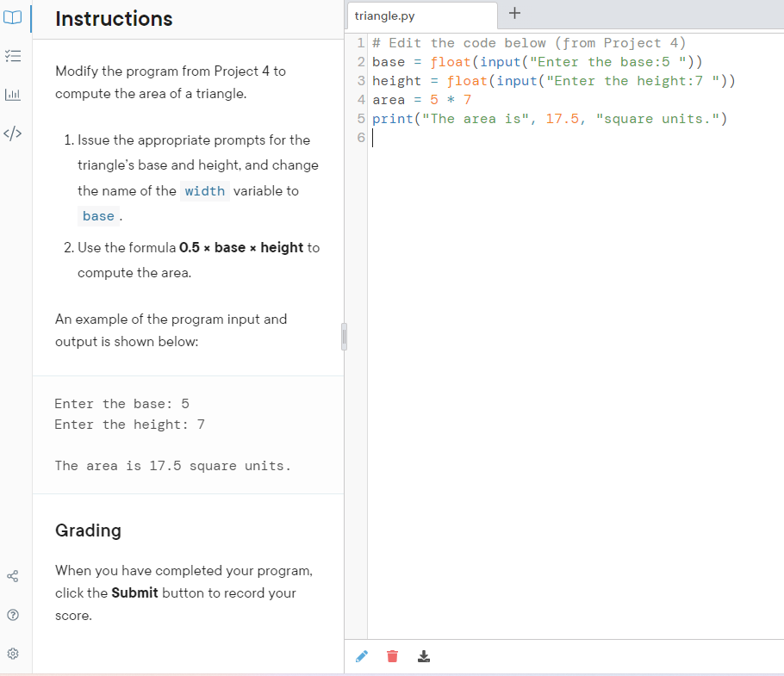The height and width of the screenshot is (676, 784).
Task: Click the red trash delete icon
Action: point(393,656)
